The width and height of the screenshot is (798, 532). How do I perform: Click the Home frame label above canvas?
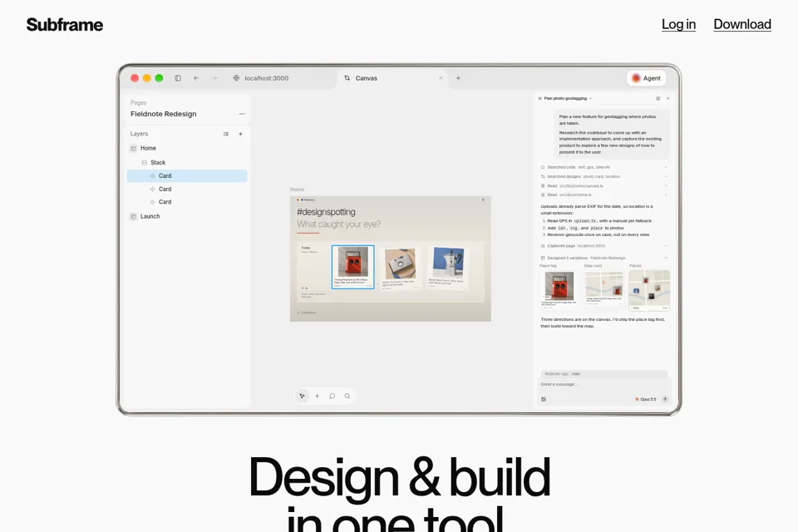pyautogui.click(x=298, y=190)
